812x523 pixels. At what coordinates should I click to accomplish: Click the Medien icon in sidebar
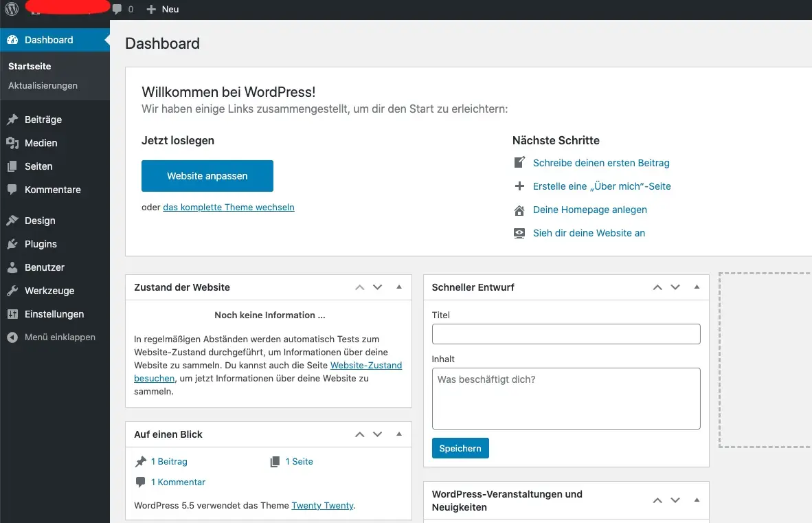tap(12, 143)
